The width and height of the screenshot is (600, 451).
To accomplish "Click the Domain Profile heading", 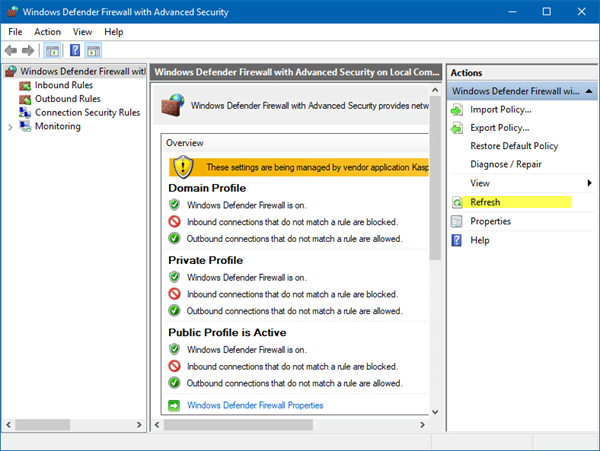I will tap(207, 188).
